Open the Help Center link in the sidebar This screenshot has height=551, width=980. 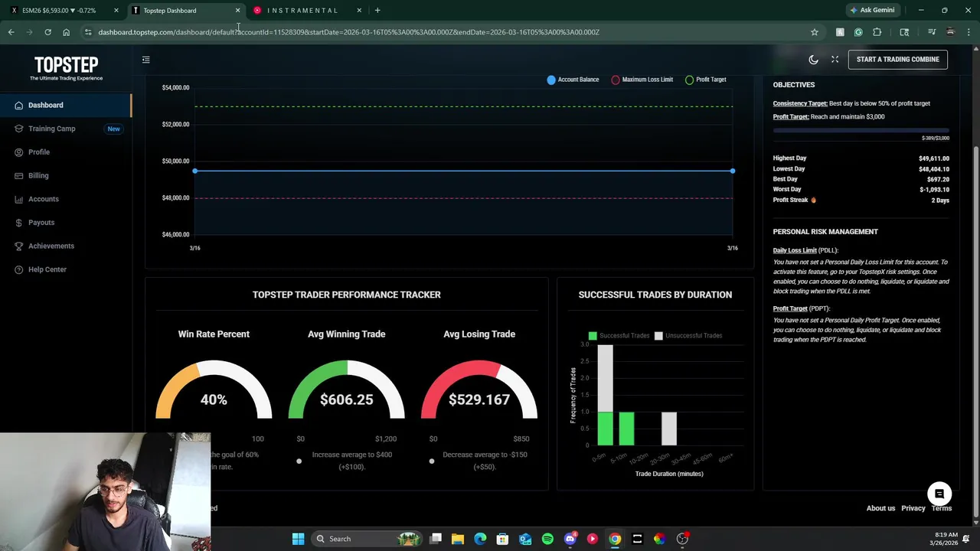(x=66, y=269)
